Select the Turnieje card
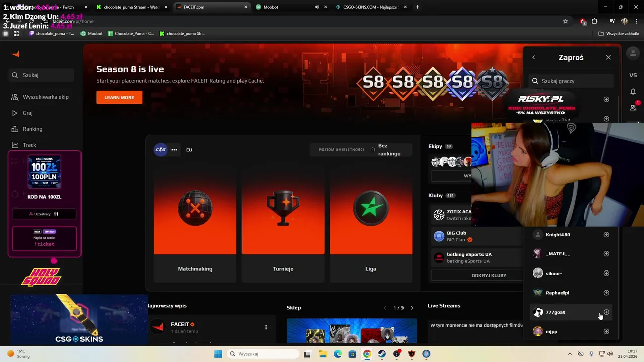644x362 pixels. pyautogui.click(x=283, y=224)
